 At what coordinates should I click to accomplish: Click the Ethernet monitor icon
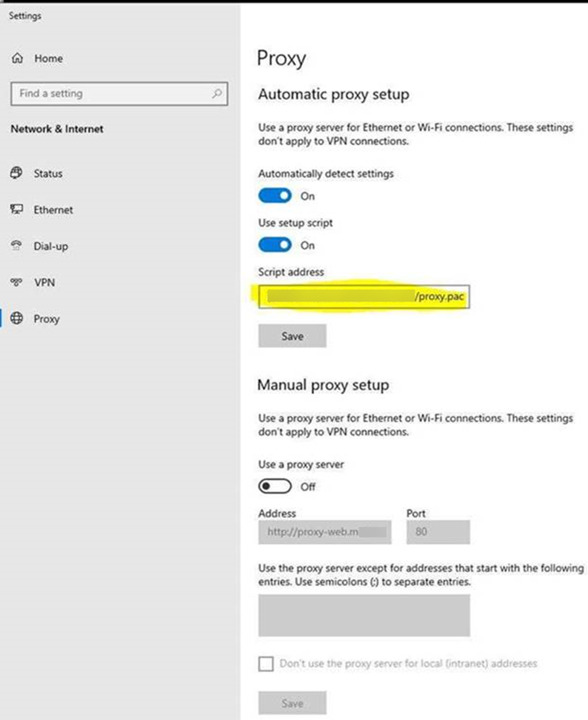click(17, 210)
